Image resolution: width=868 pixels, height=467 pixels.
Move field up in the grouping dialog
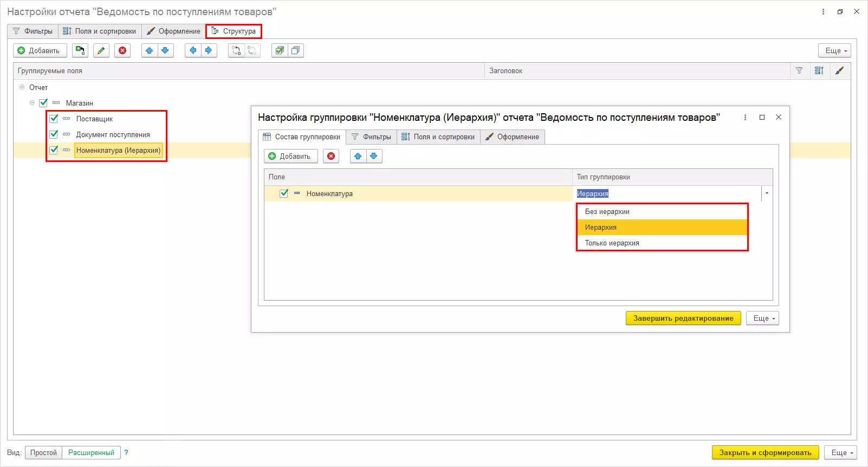tap(358, 156)
